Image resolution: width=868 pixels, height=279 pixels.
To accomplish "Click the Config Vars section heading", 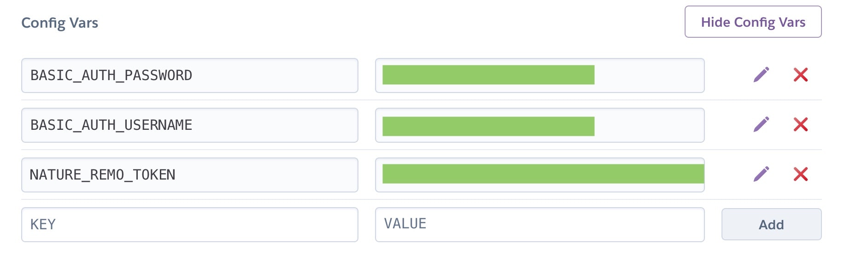I will point(60,23).
